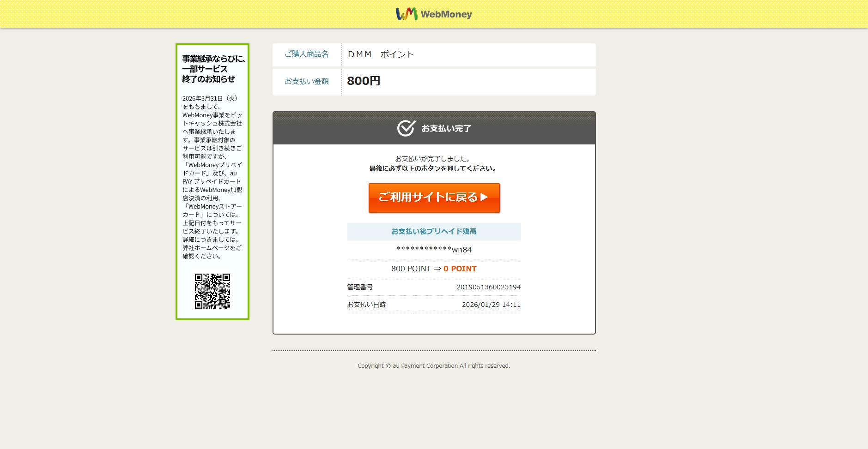Click the 800 POINT previous balance text
Viewport: 868px width, 449px height.
pyautogui.click(x=411, y=269)
